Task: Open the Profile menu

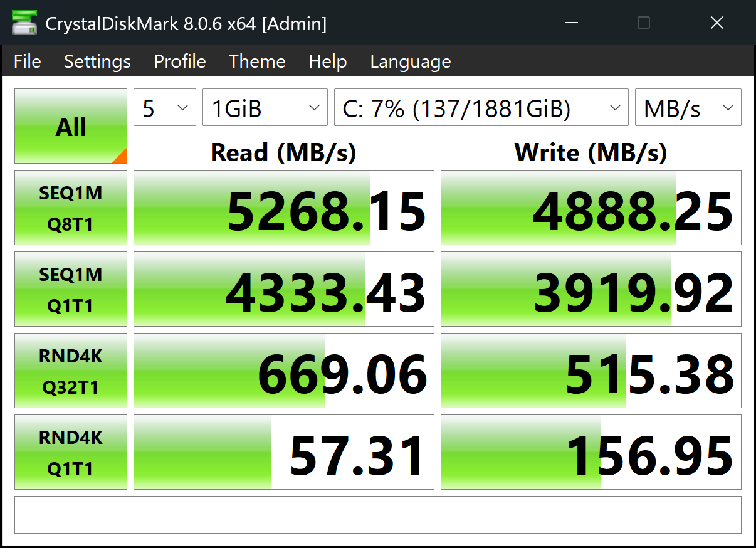Action: tap(180, 61)
